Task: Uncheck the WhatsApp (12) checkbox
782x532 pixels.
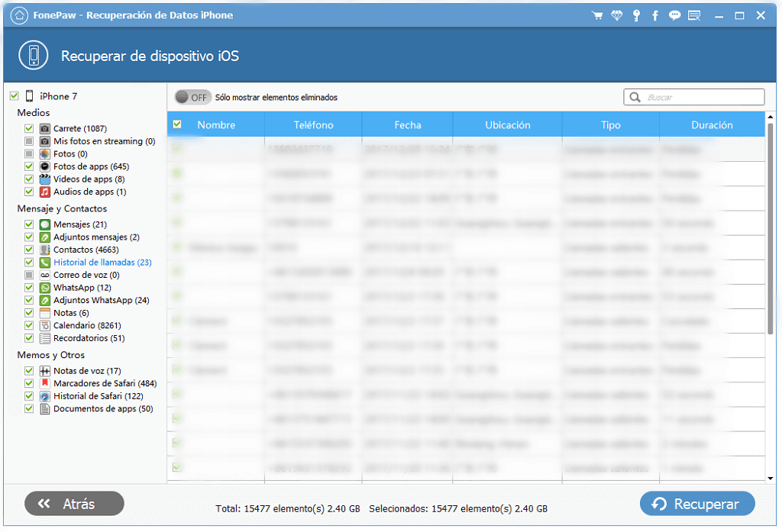Action: click(x=29, y=288)
